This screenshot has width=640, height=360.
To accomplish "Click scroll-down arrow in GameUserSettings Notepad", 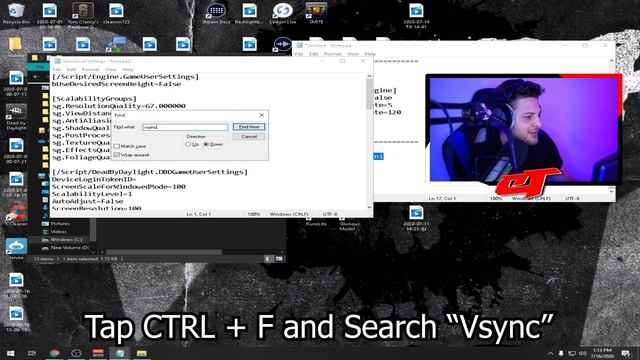I will tap(369, 207).
